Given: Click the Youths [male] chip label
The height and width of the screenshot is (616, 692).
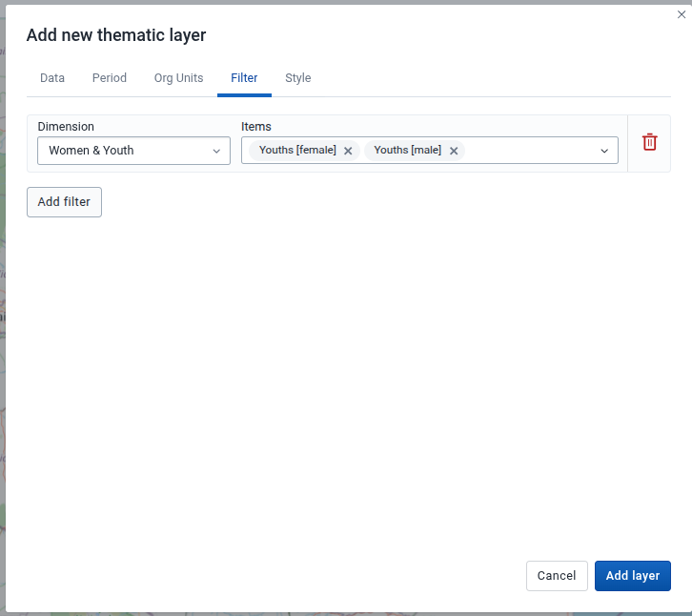Looking at the screenshot, I should tap(407, 151).
